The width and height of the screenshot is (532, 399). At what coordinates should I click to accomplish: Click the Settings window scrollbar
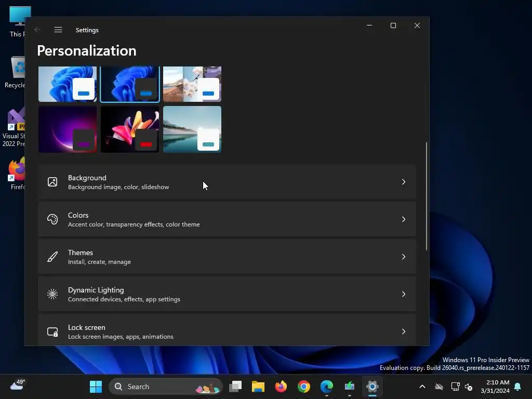426,196
